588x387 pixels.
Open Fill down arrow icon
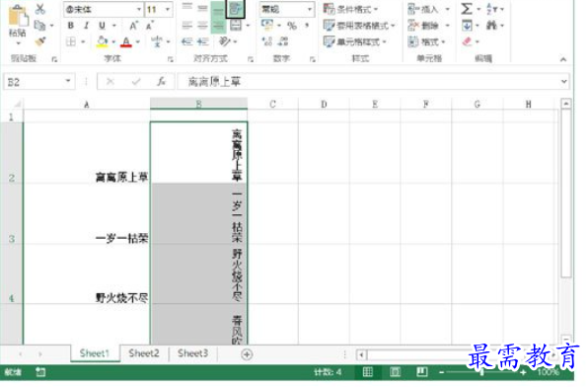(467, 26)
